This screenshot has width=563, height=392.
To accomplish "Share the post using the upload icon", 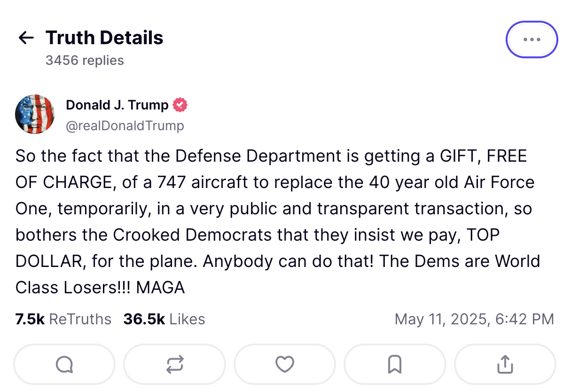I will [505, 364].
